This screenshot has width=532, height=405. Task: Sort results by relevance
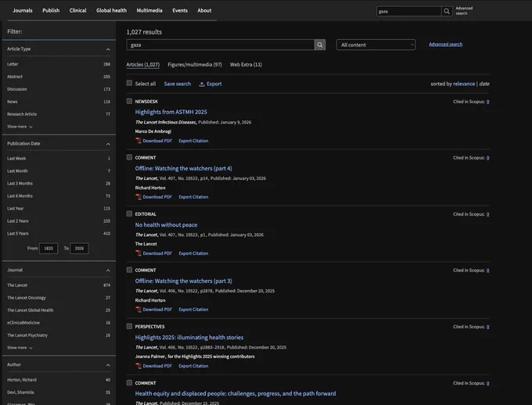[x=464, y=84]
